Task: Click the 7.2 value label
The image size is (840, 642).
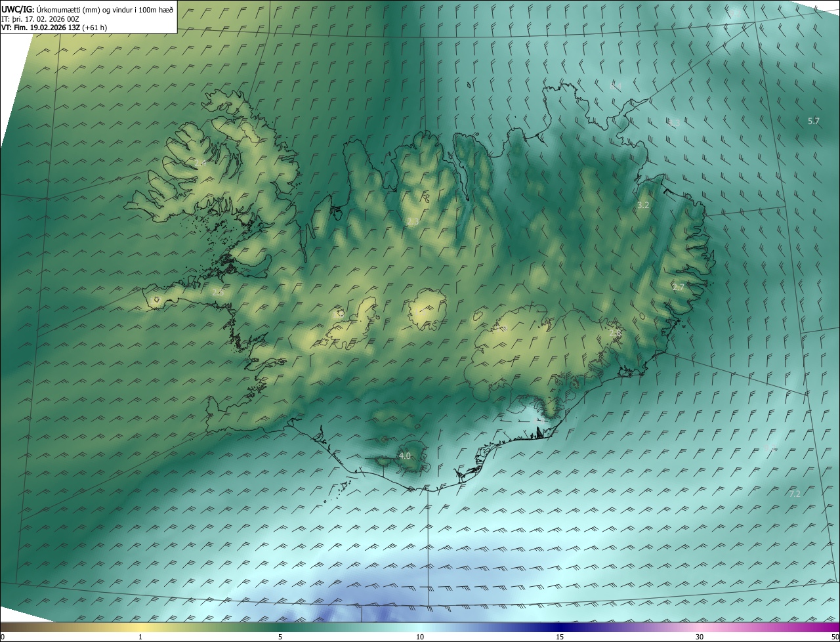Action: click(x=794, y=494)
